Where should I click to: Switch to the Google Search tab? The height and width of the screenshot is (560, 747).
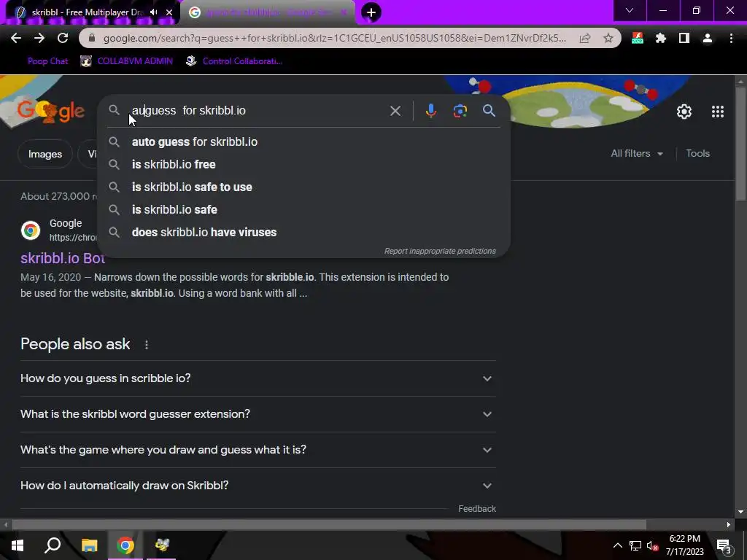(269, 12)
